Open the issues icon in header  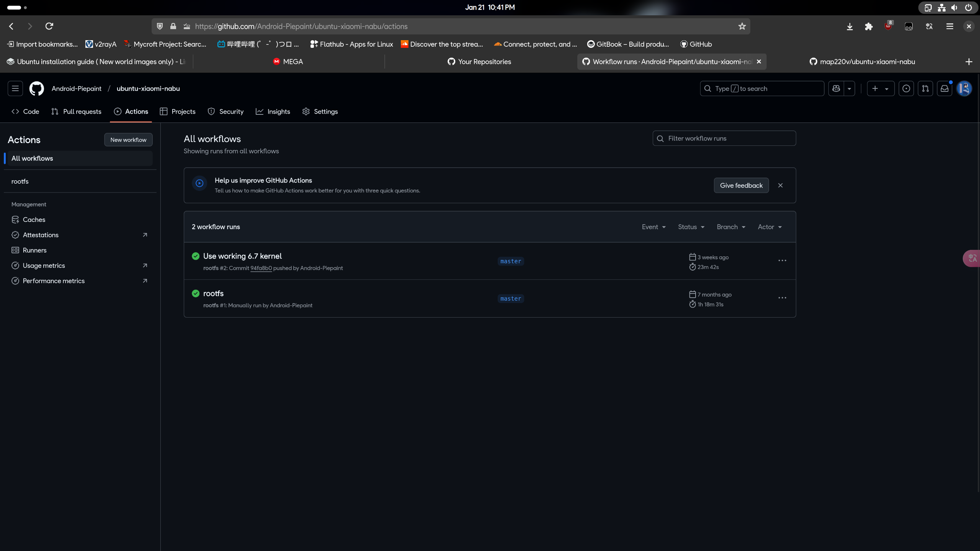906,88
